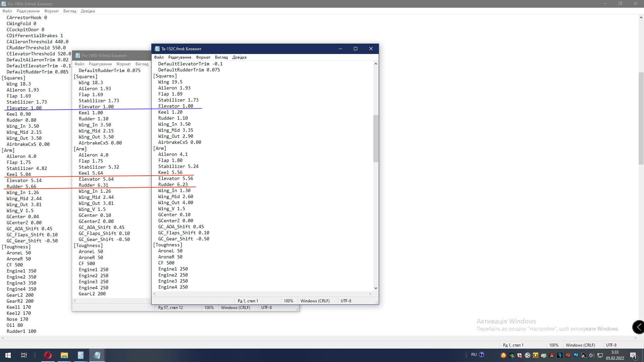Click the Windows Security shield tray icon
This screenshot has width=644, height=362.
click(520, 355)
